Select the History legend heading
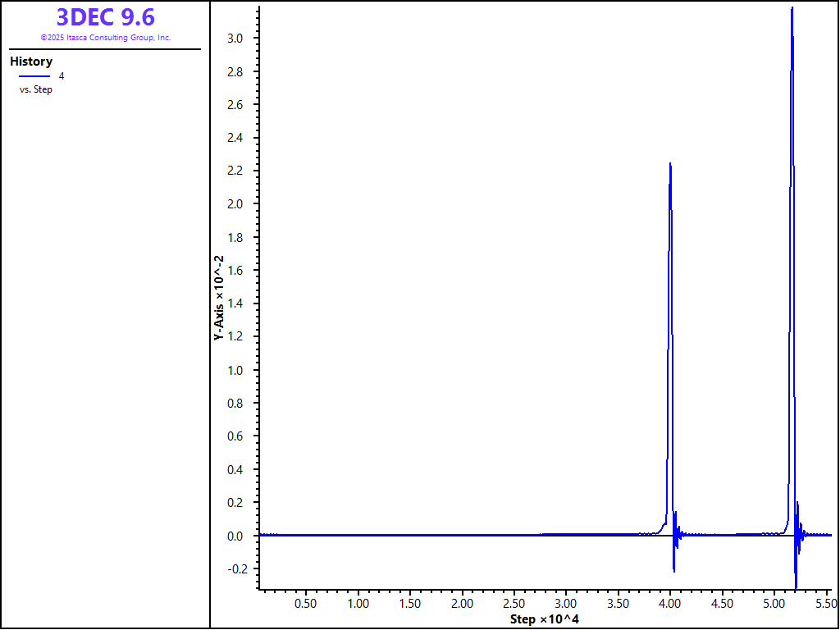Image resolution: width=840 pixels, height=630 pixels. [x=31, y=62]
